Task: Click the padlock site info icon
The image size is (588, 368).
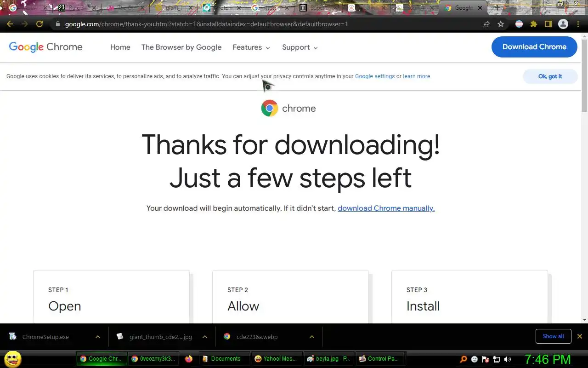Action: [57, 24]
